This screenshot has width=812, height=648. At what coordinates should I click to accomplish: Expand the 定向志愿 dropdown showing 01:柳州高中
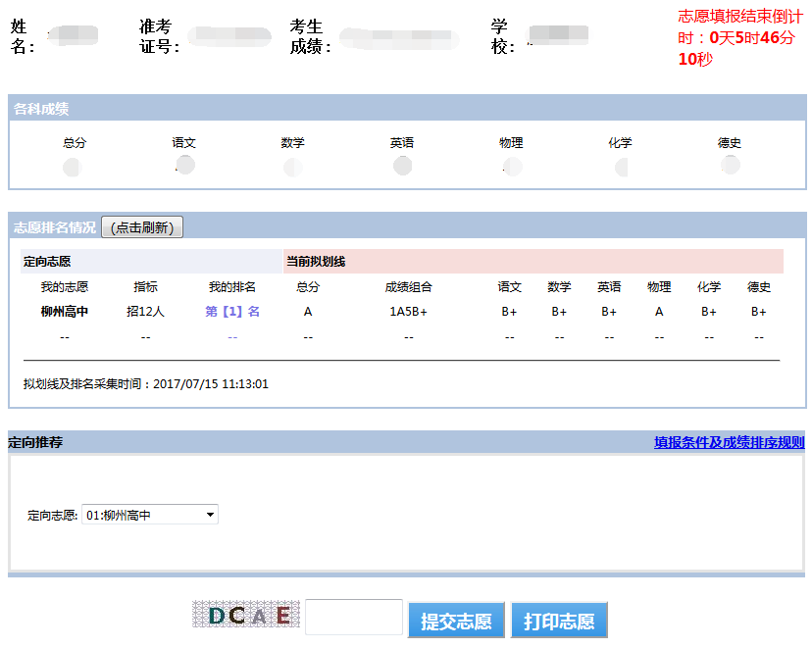pyautogui.click(x=150, y=515)
